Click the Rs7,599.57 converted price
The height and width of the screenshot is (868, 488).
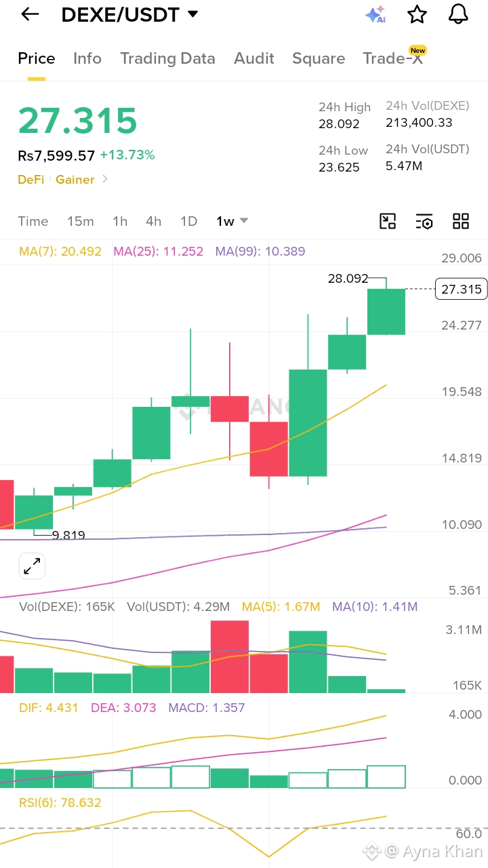(x=56, y=155)
